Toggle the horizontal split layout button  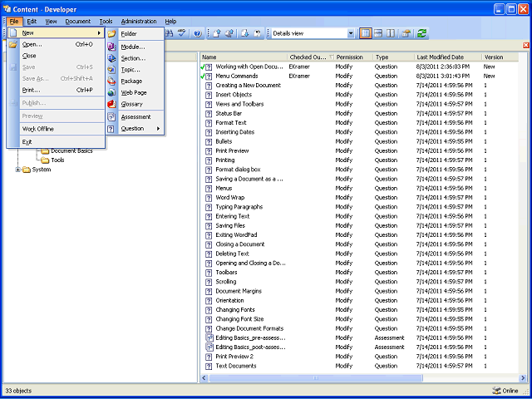coord(378,33)
